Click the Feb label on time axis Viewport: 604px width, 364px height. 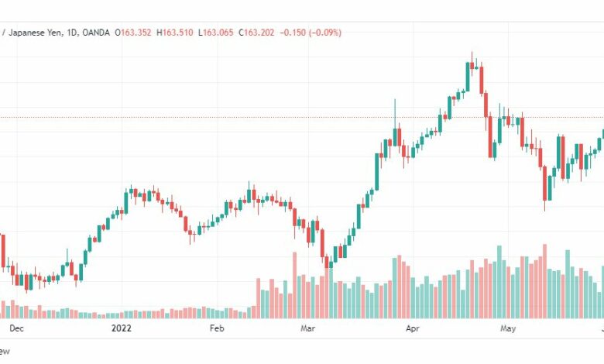(x=217, y=328)
